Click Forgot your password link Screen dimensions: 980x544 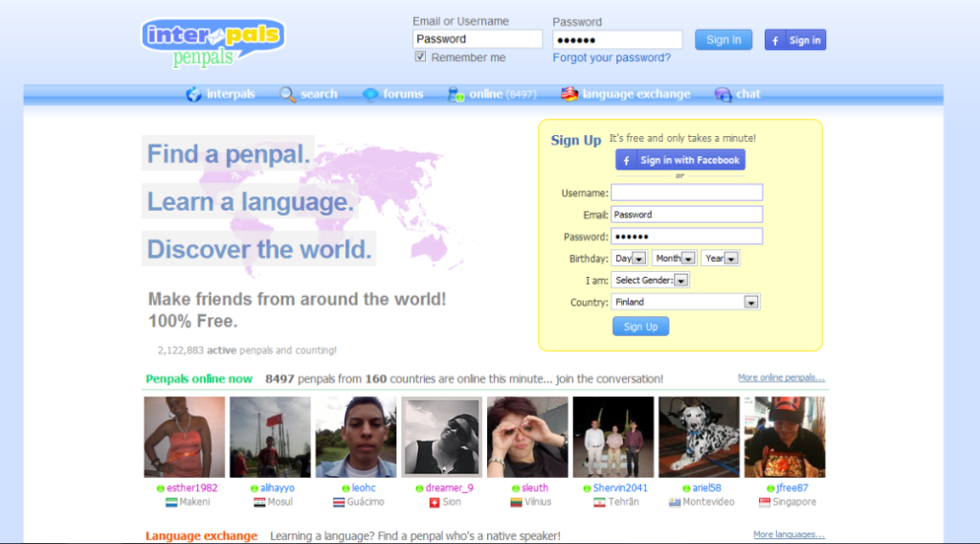[x=612, y=57]
